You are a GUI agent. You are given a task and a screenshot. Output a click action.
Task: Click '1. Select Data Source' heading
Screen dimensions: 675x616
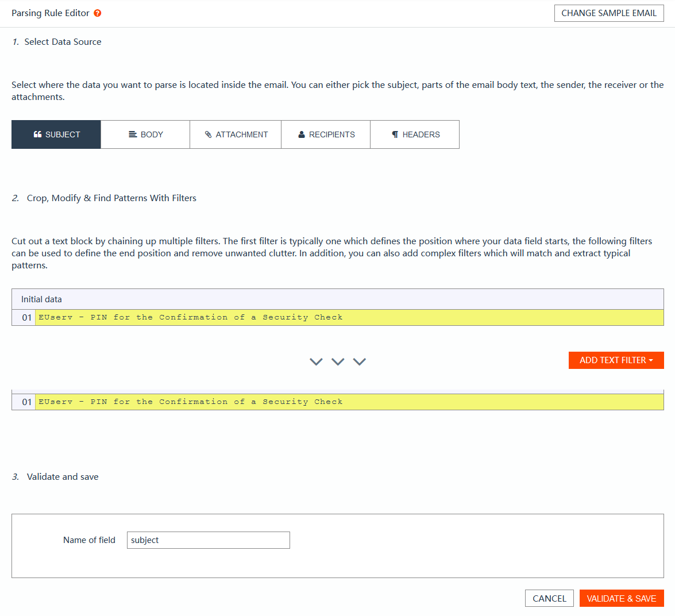click(57, 42)
